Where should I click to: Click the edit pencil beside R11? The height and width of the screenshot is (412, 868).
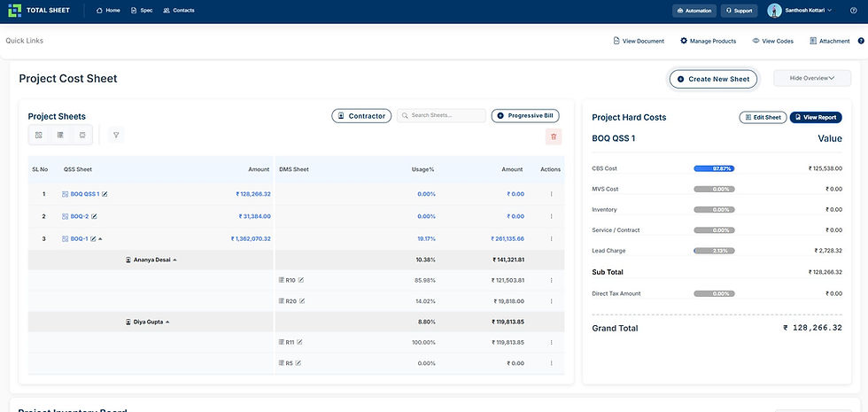[x=299, y=342]
